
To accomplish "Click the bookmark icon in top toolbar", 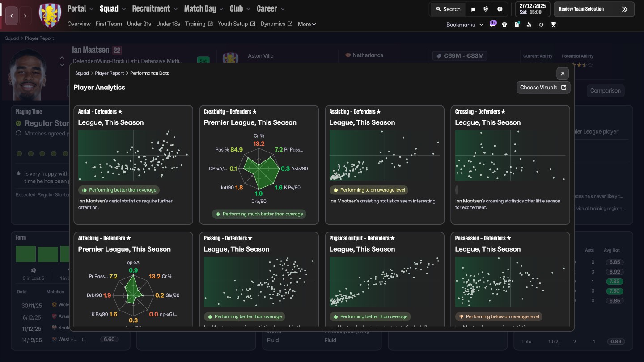I will tap(474, 9).
